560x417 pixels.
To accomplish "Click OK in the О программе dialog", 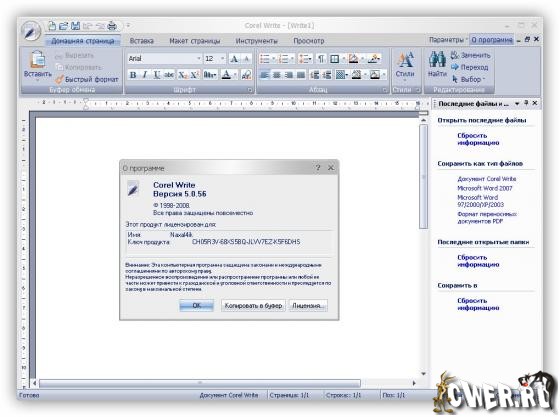I will 197,306.
